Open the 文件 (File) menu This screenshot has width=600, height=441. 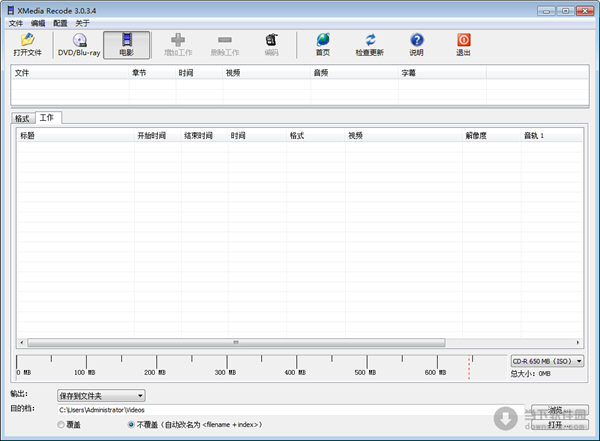[x=15, y=23]
